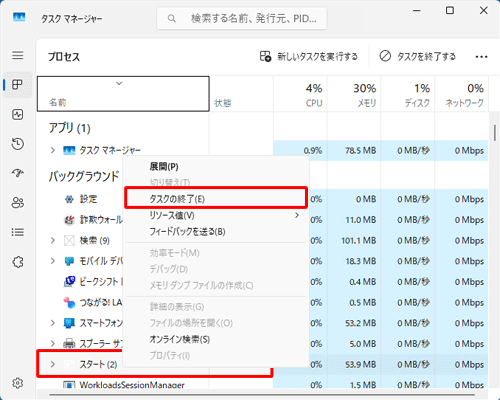
Task: Sort by the 名前 column header
Action: (x=123, y=94)
